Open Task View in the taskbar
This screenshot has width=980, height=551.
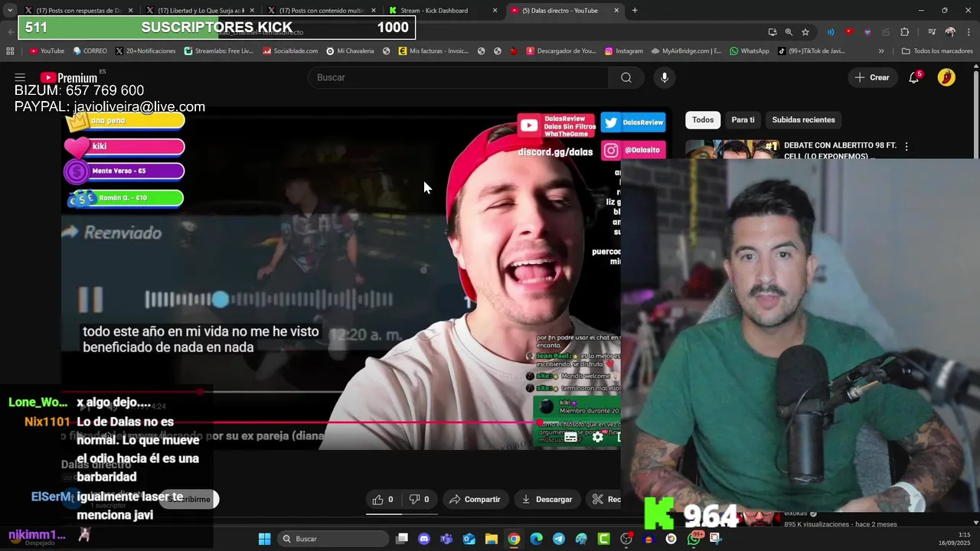402,539
